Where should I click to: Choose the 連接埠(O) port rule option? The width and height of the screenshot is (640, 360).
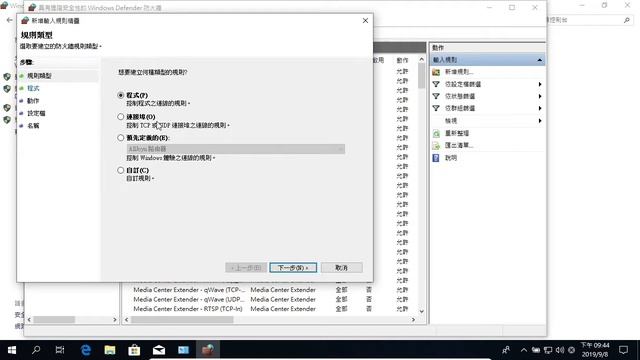click(x=120, y=117)
